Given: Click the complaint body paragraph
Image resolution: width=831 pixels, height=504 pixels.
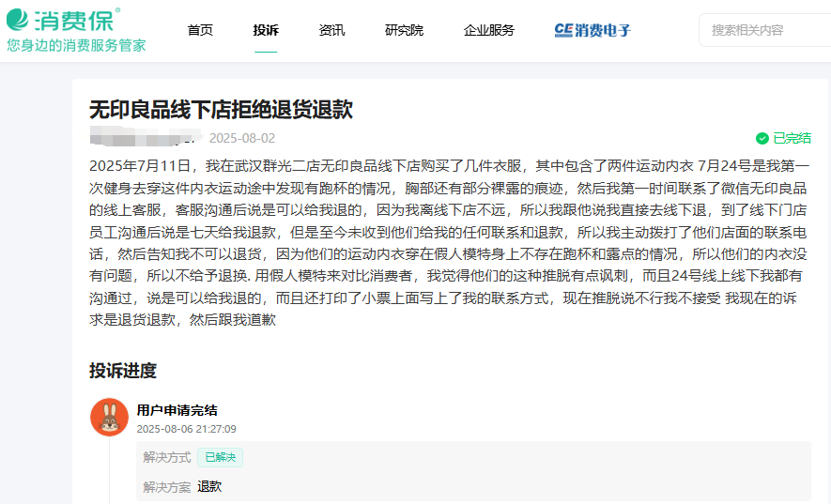Looking at the screenshot, I should (449, 243).
